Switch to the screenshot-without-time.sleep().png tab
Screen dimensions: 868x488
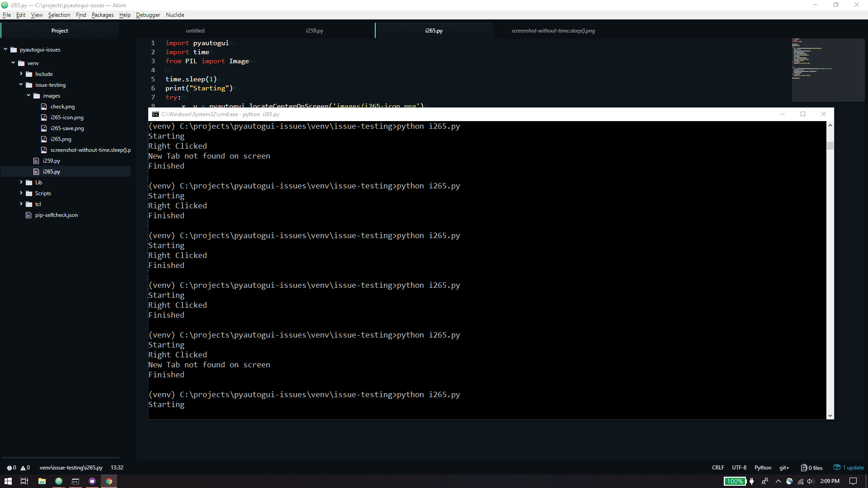(x=552, y=30)
